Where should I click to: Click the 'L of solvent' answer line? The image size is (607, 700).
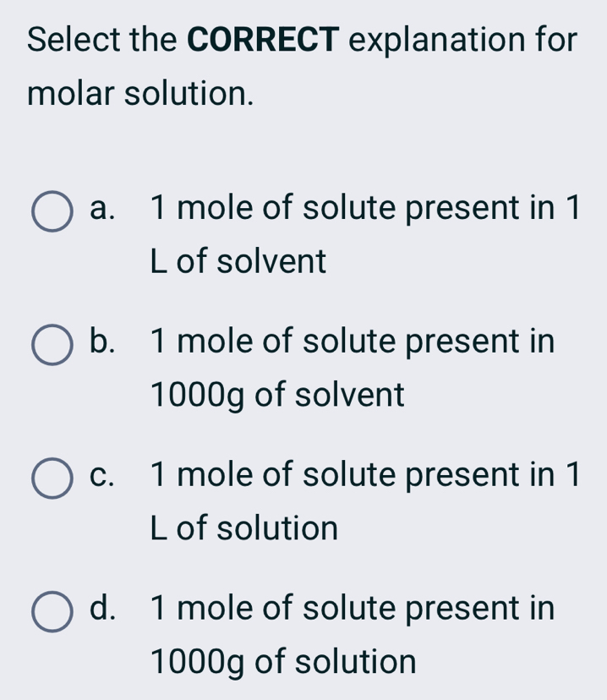[238, 261]
